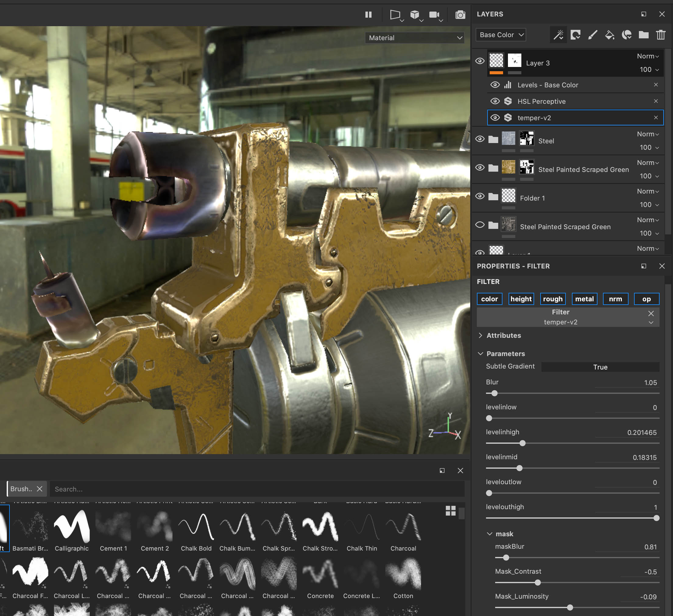Hide the Steel folder layer
Viewport: 673px width, 616px height.
pyautogui.click(x=480, y=139)
